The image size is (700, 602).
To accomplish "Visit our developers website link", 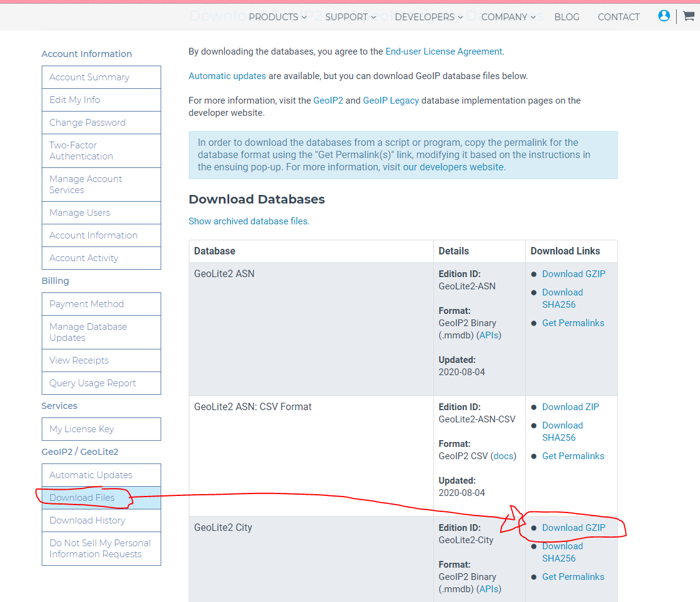I will pyautogui.click(x=454, y=167).
